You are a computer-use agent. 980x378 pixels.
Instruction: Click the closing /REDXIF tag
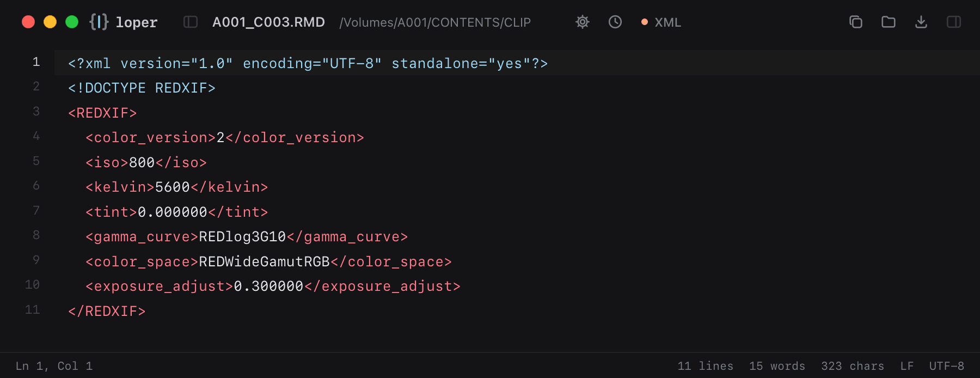pos(107,312)
